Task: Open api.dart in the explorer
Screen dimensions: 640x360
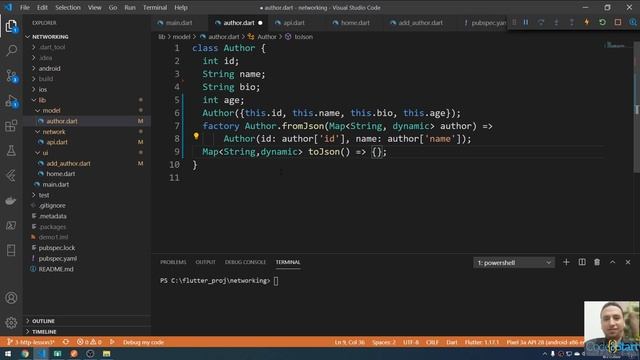Action: pyautogui.click(x=57, y=142)
